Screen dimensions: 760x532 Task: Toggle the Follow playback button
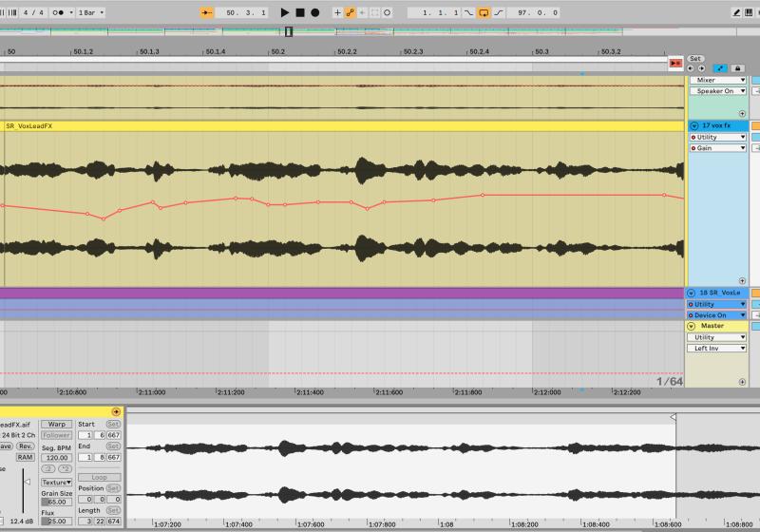coord(207,12)
